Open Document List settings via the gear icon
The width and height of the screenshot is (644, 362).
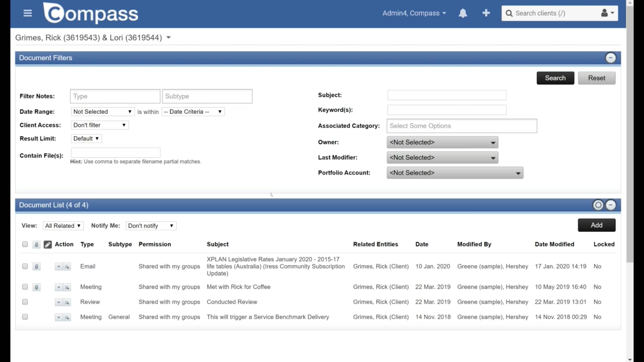point(598,205)
